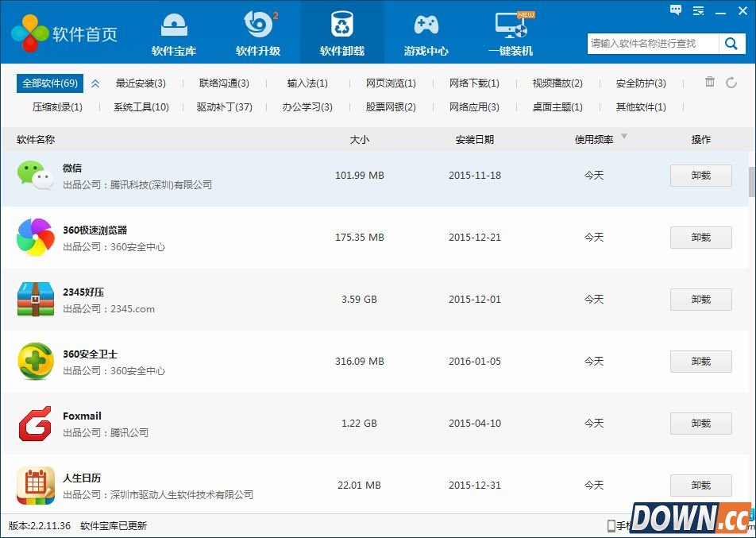Image resolution: width=756 pixels, height=538 pixels.
Task: Open the main menu dropdown
Action: [x=698, y=10]
